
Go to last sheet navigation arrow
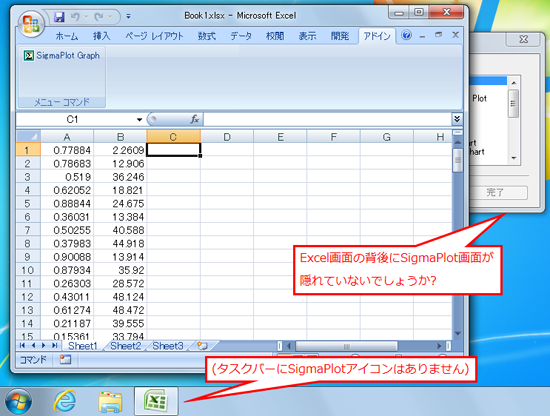coord(54,345)
